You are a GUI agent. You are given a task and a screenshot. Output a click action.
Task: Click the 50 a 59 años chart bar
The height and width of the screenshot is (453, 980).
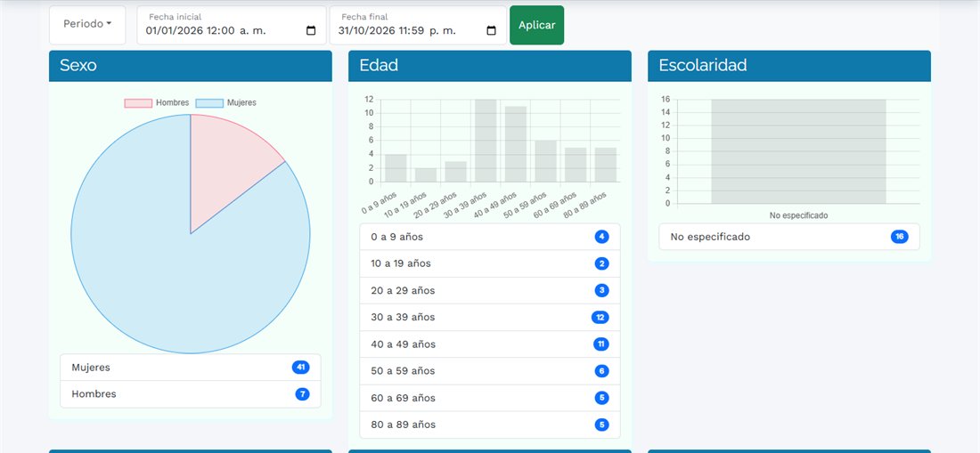point(545,161)
